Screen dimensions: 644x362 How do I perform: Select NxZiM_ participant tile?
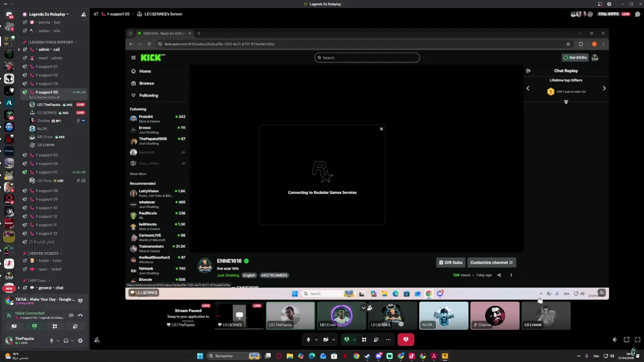pos(444,316)
